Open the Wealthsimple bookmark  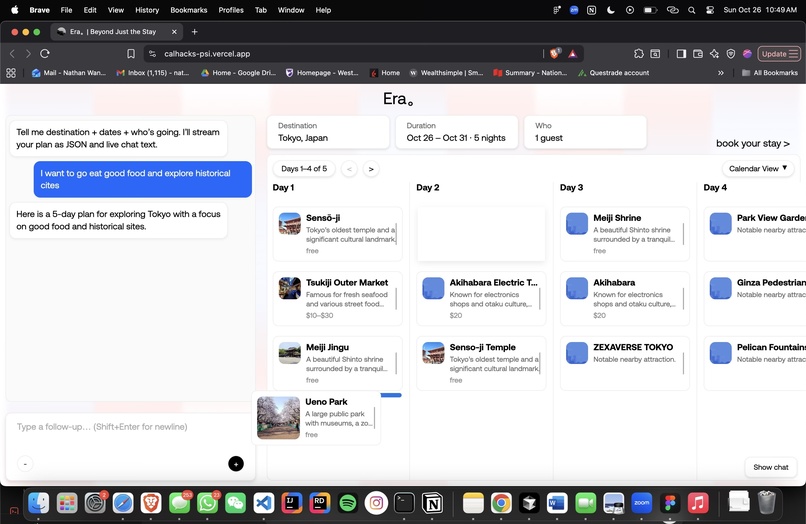[446, 73]
